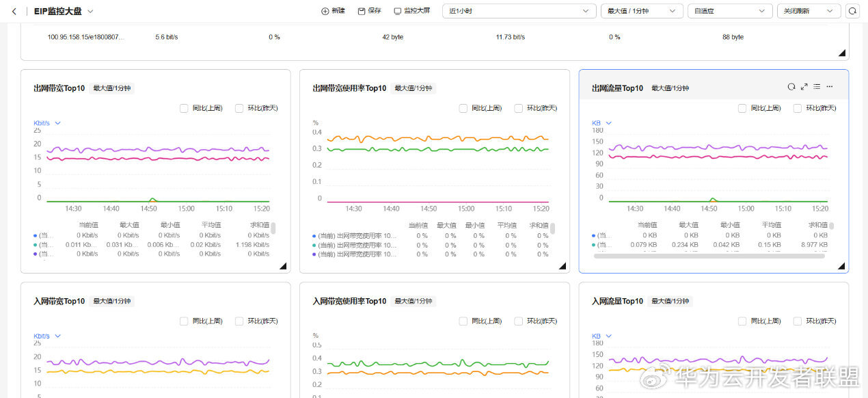The height and width of the screenshot is (398, 868).
Task: Expand the EIP监控大盘 dashboard name dropdown
Action: point(90,11)
